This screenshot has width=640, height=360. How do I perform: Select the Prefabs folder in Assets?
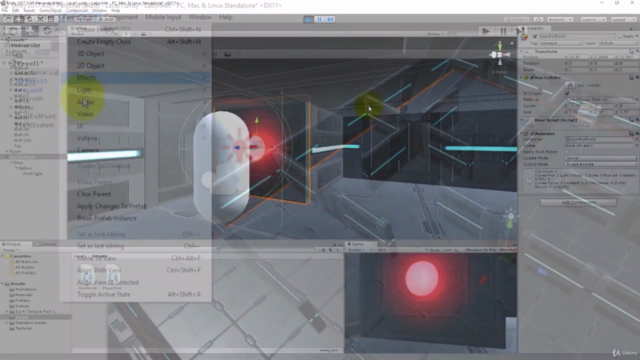(20, 300)
